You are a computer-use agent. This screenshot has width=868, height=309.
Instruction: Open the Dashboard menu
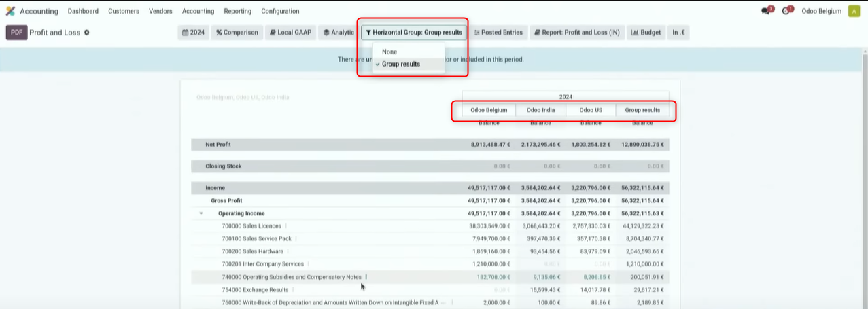(83, 11)
